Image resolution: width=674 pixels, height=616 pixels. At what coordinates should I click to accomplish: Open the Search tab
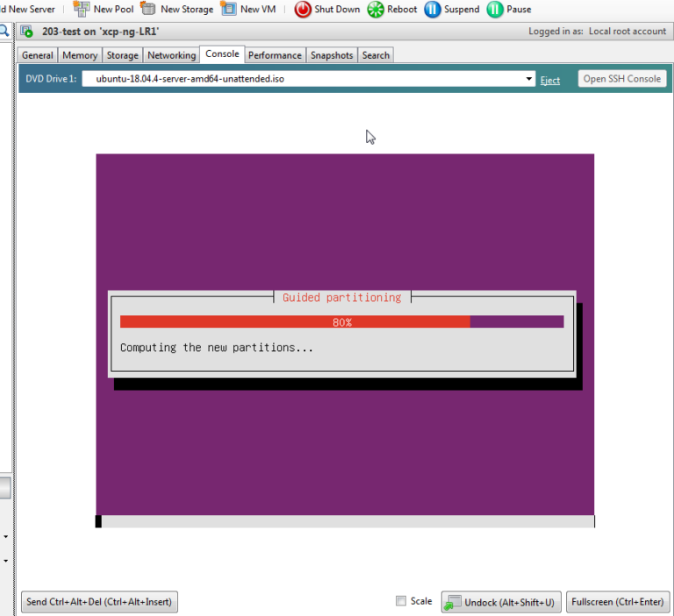(376, 55)
